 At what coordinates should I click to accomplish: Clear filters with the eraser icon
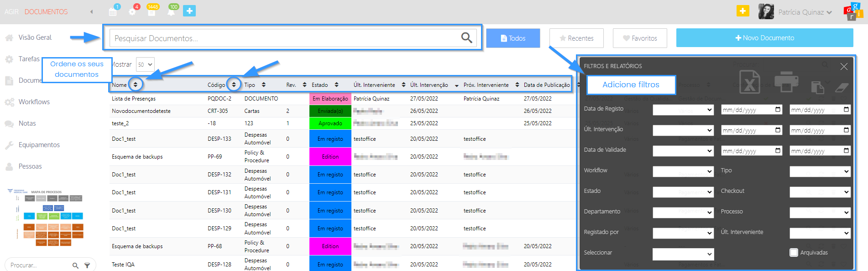point(842,87)
